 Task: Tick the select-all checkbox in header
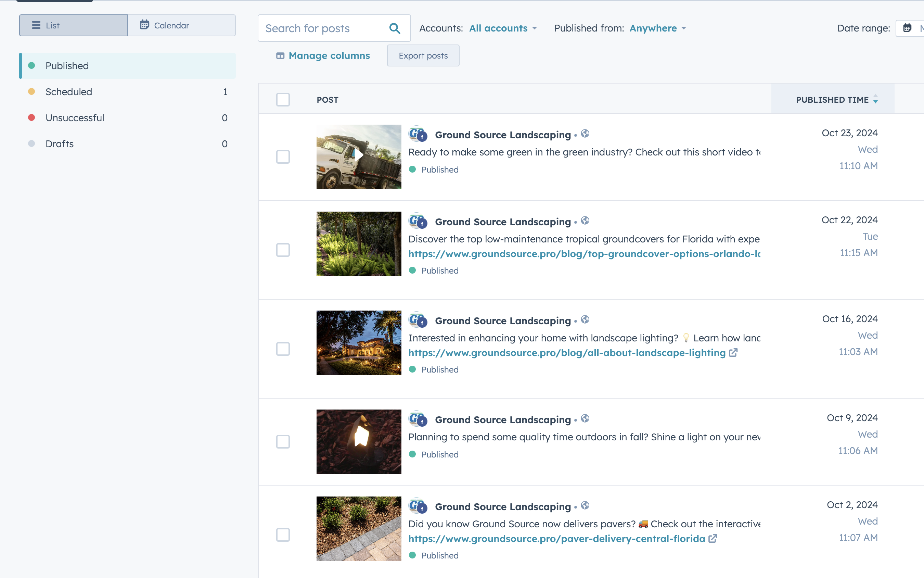tap(283, 99)
